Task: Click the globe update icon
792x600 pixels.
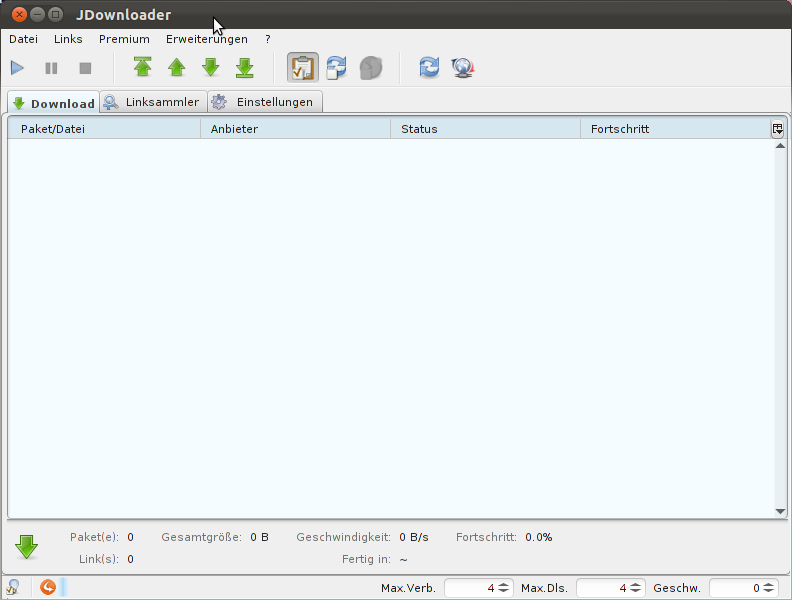Action: point(463,68)
